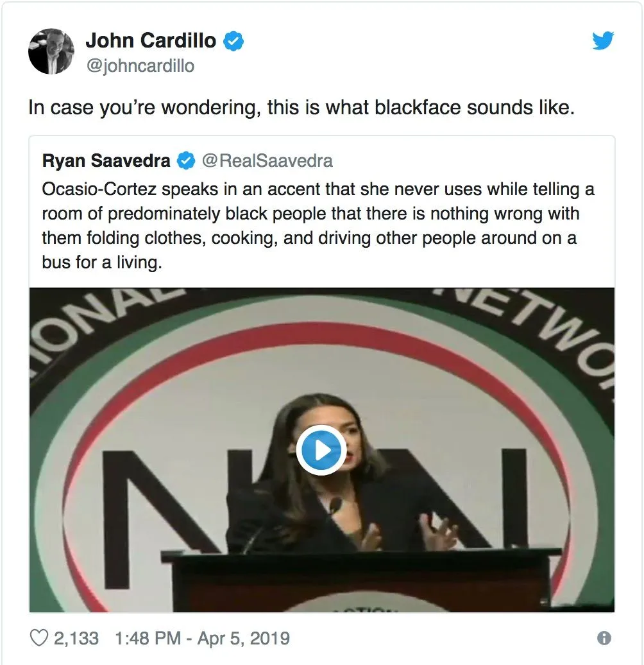644x665 pixels.
Task: Click the main blackface tweet text
Action: (x=301, y=107)
